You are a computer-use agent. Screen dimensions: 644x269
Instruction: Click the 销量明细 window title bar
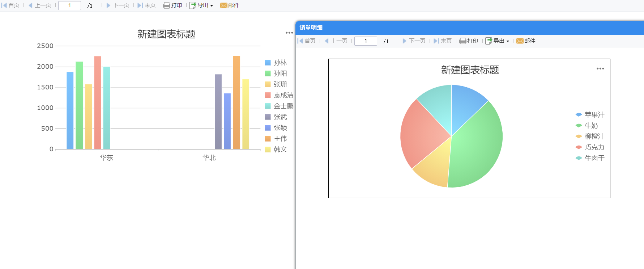coord(470,28)
